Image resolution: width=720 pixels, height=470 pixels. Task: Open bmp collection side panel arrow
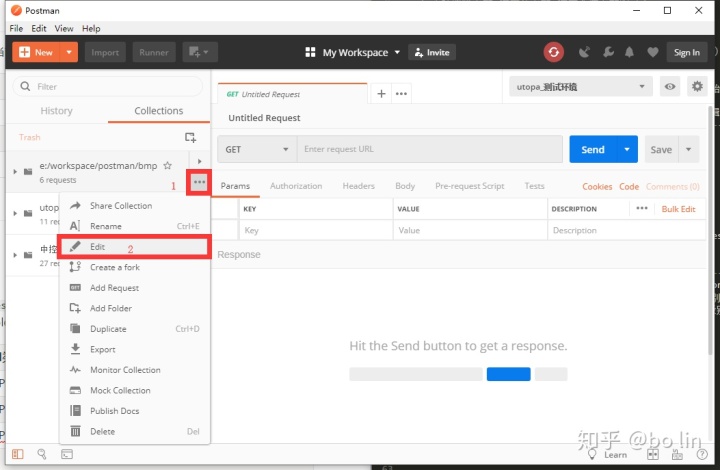pos(199,161)
